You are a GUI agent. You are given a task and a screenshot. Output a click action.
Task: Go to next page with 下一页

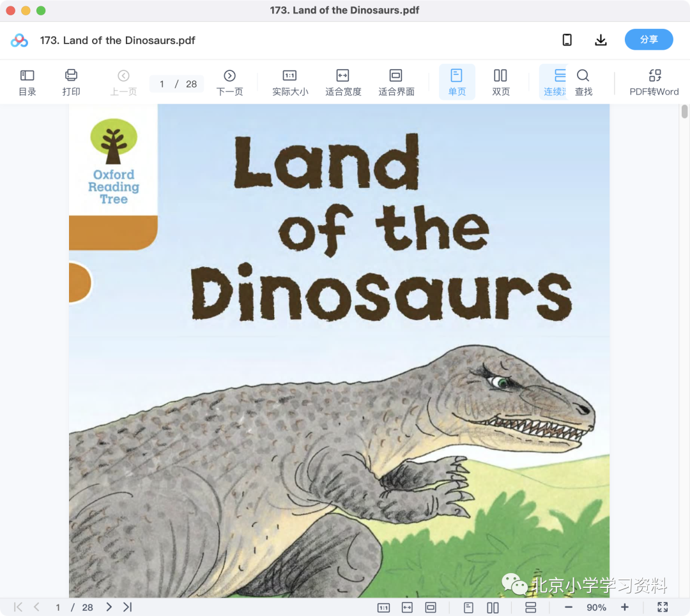pyautogui.click(x=229, y=82)
